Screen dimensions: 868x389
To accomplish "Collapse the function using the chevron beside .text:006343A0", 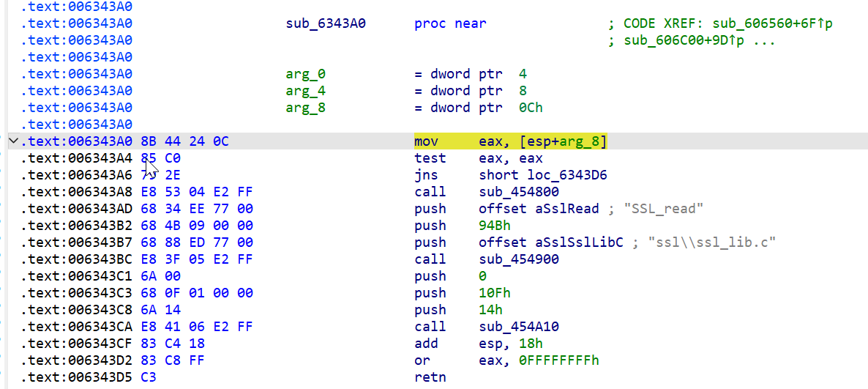I will pyautogui.click(x=12, y=141).
